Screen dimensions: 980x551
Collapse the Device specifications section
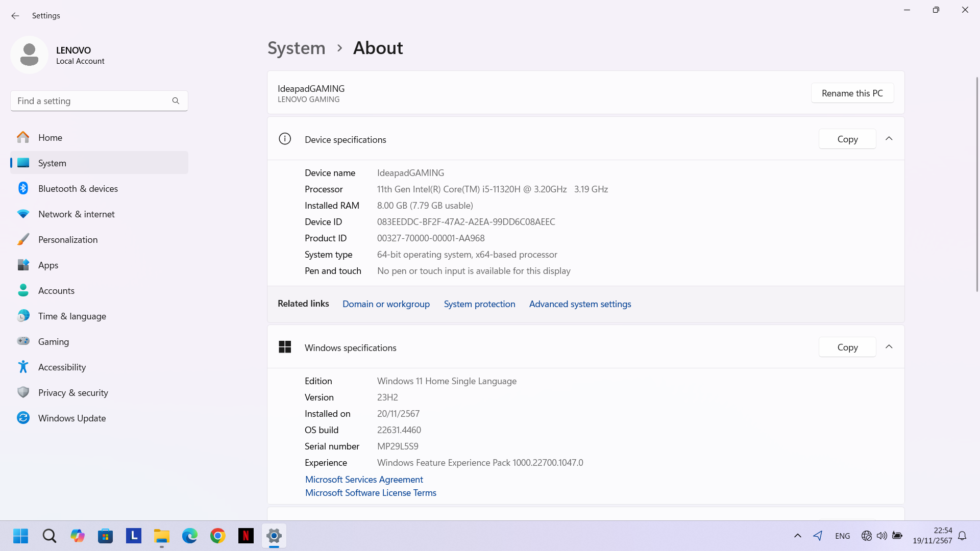pyautogui.click(x=889, y=139)
